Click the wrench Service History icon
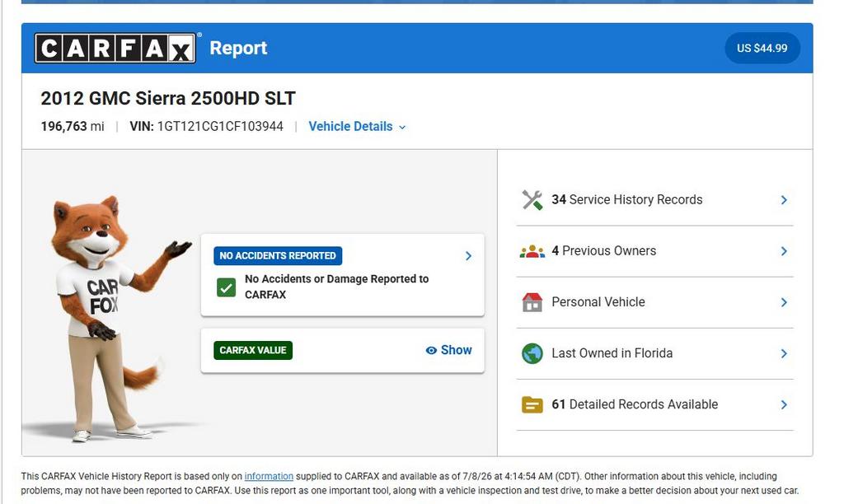The image size is (844, 504). coord(532,199)
